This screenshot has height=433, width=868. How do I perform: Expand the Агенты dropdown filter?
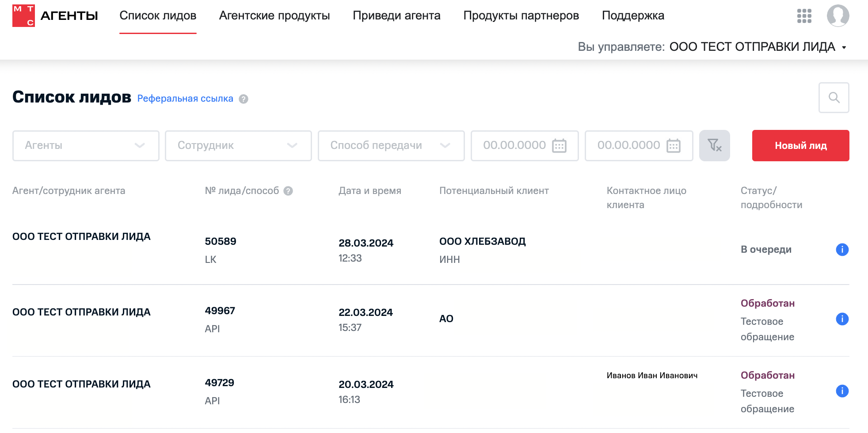86,145
